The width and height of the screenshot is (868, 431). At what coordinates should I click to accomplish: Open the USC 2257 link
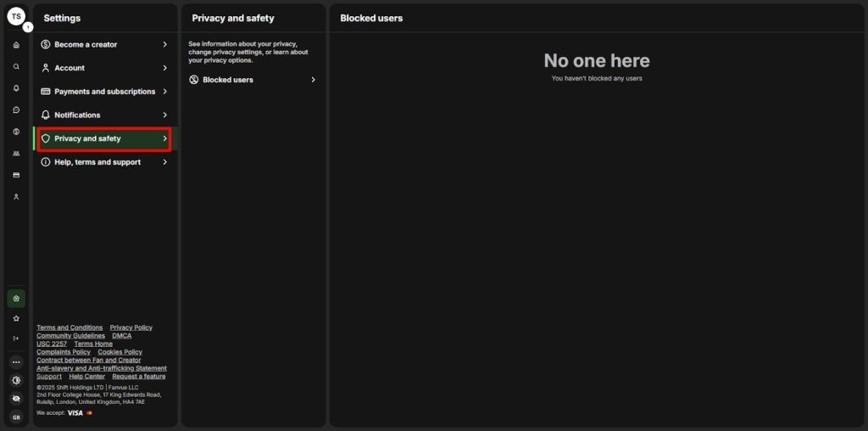[52, 344]
